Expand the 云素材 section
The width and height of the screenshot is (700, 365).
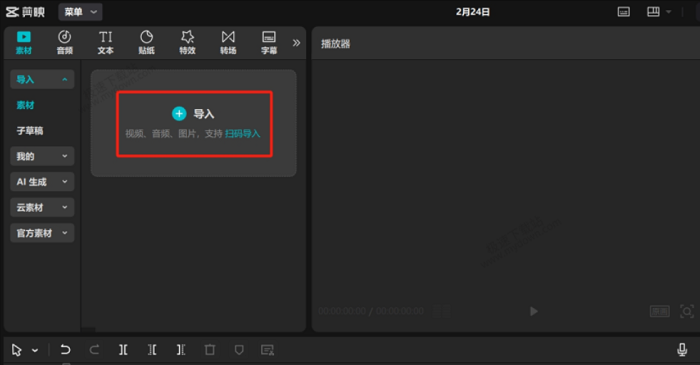pos(42,207)
